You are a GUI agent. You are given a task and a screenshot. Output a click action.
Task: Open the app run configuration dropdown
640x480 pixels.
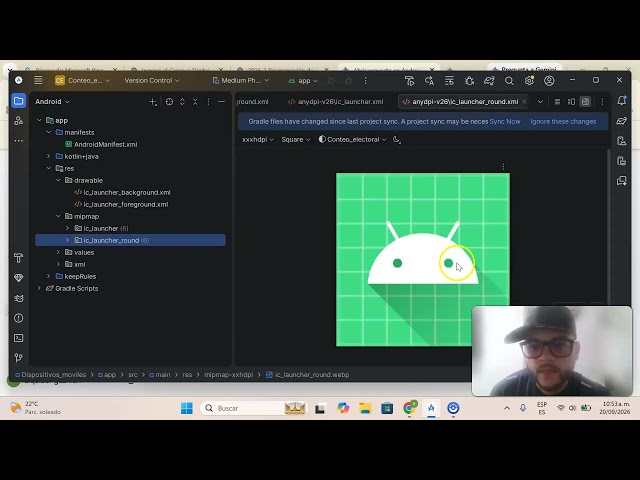[x=303, y=81]
